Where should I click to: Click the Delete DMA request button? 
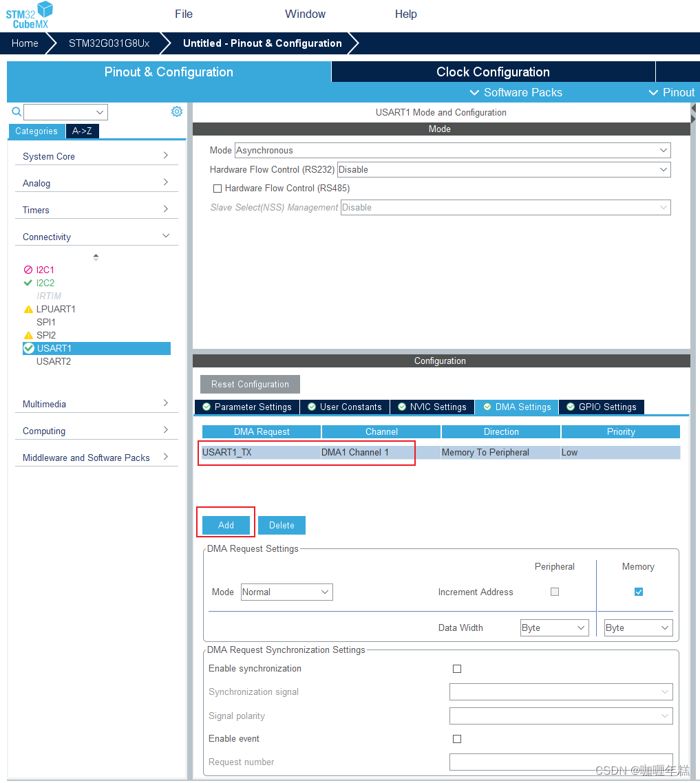coord(282,526)
